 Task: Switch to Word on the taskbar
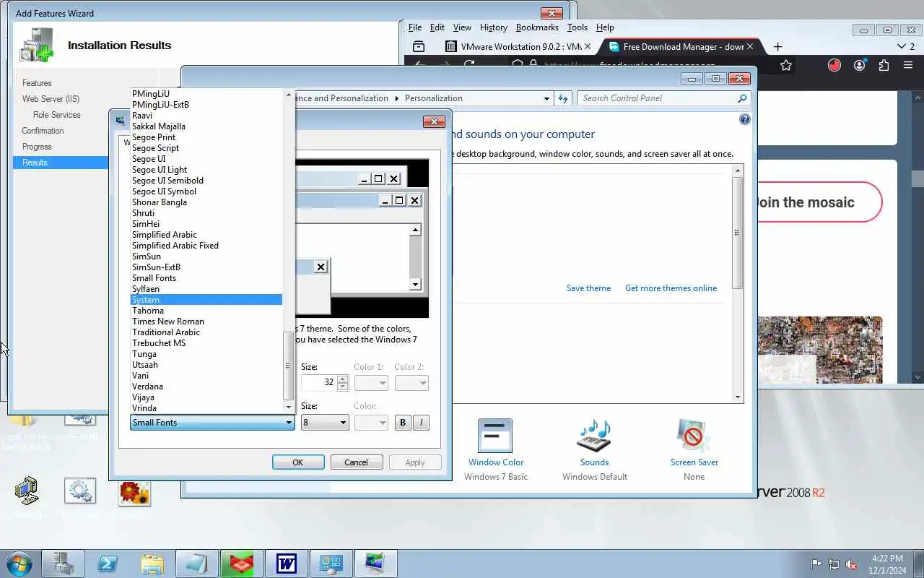287,564
